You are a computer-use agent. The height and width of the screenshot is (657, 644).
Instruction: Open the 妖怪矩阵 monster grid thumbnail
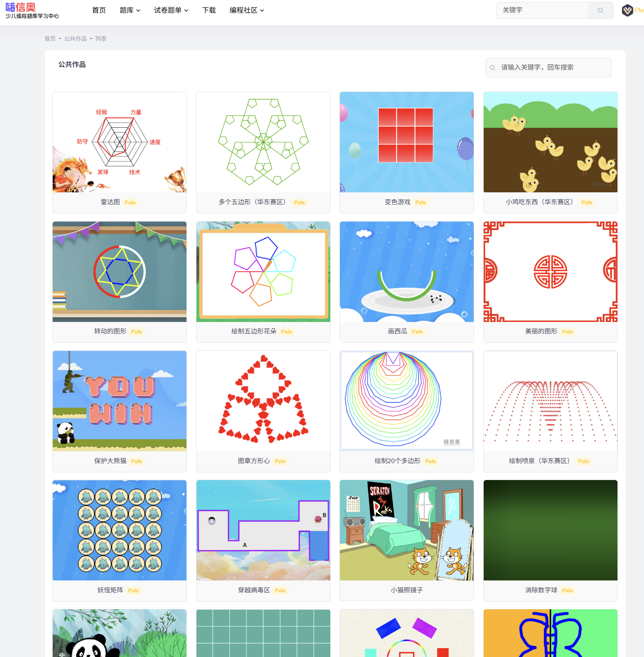[120, 530]
